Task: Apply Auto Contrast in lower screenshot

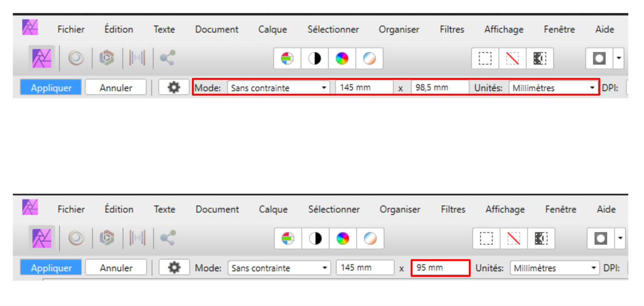Action: pyautogui.click(x=315, y=239)
